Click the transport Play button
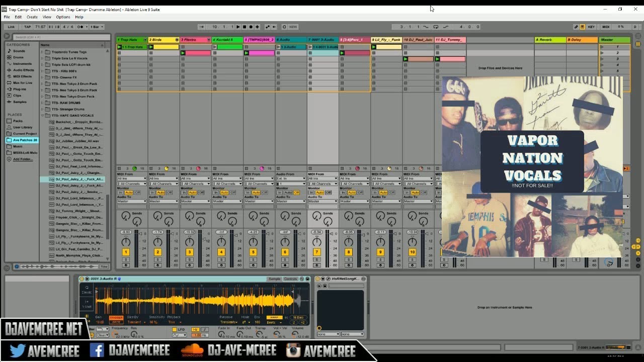Image resolution: width=644 pixels, height=362 pixels. (238, 27)
